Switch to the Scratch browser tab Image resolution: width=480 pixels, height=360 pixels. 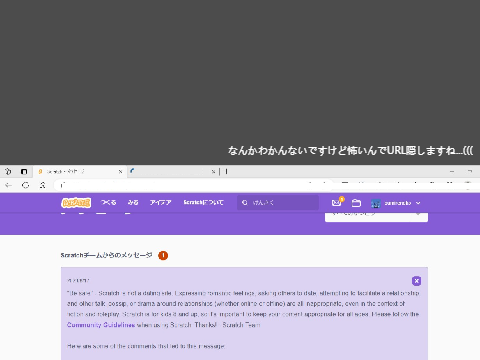[x=80, y=171]
